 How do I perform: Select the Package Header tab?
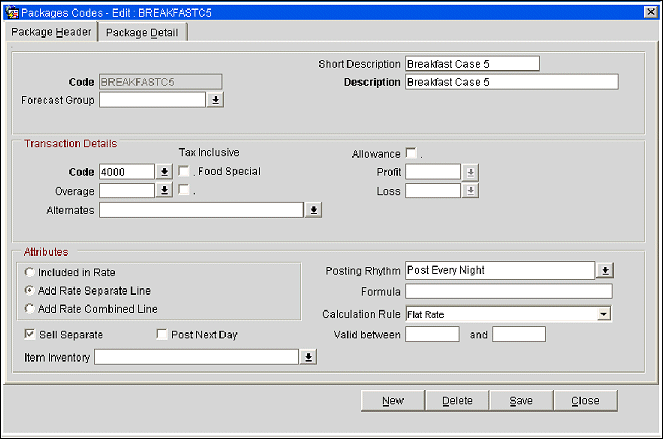point(51,32)
